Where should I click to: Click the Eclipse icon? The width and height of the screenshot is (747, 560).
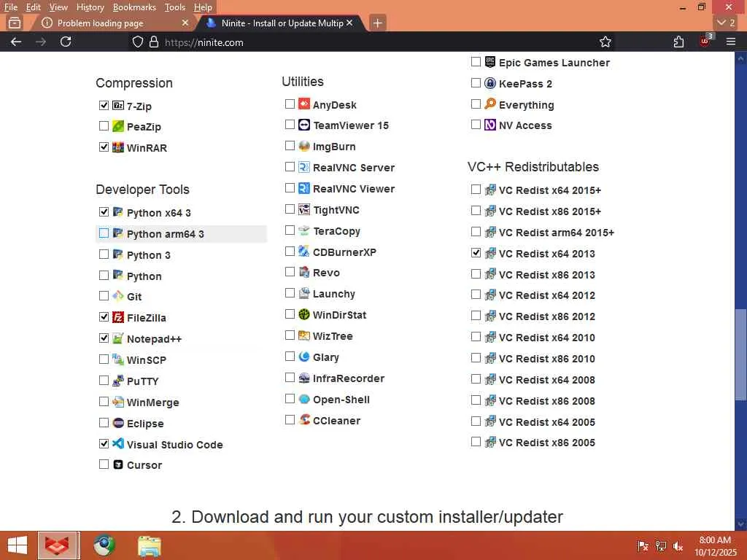(118, 423)
